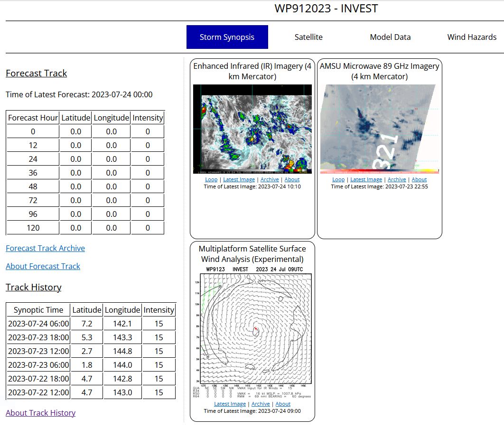The height and width of the screenshot is (428, 504).
Task: Switch to the Satellite tab
Action: coord(308,37)
